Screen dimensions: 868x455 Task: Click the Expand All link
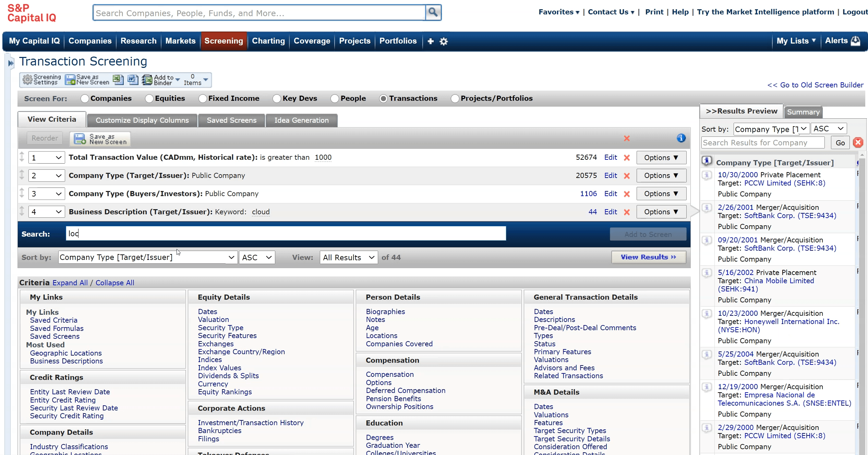pos(70,283)
